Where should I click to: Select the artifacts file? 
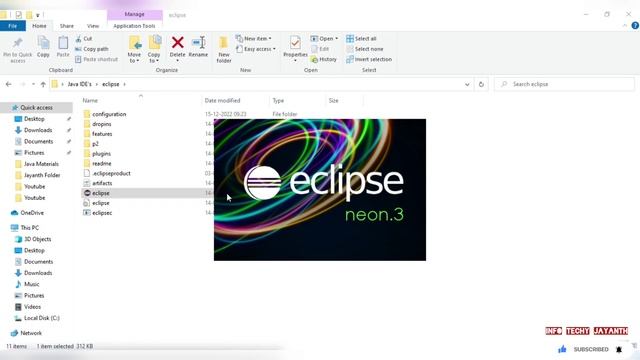click(x=98, y=183)
